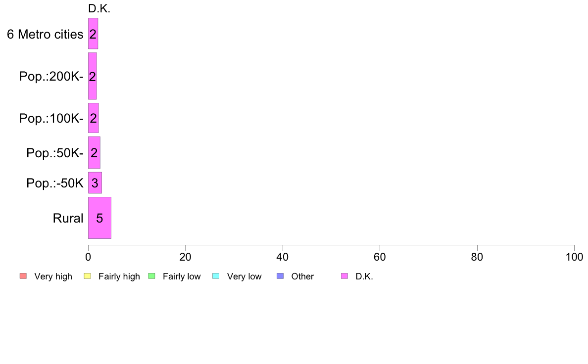Image resolution: width=588 pixels, height=364 pixels.
Task: Click the Rural category label
Action: pyautogui.click(x=68, y=218)
